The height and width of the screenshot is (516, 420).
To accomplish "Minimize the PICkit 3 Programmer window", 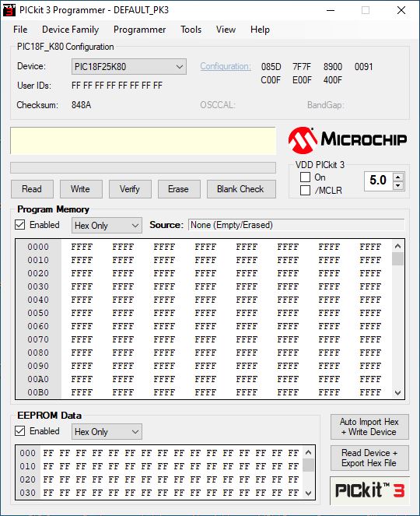I will click(331, 10).
